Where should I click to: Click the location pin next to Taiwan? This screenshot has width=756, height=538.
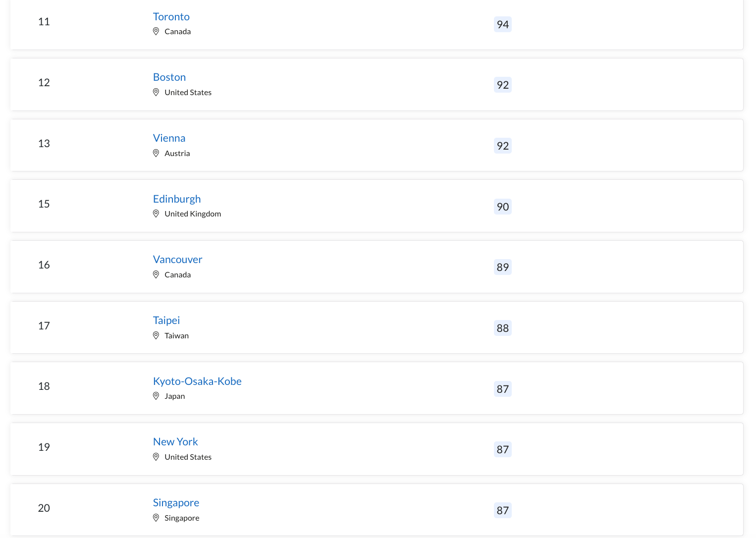coord(156,336)
